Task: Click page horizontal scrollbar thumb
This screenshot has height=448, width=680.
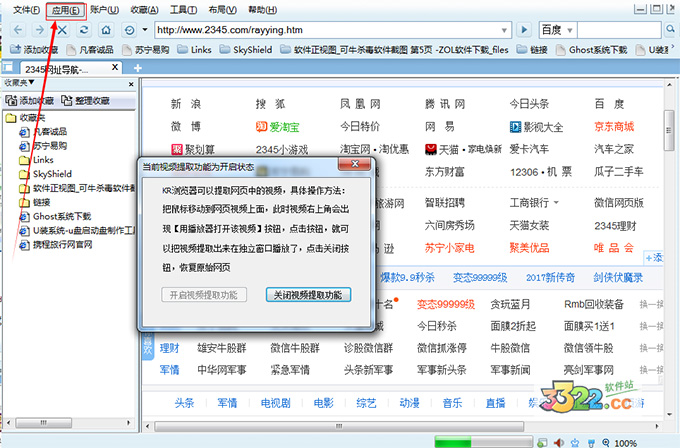Action: pyautogui.click(x=339, y=426)
